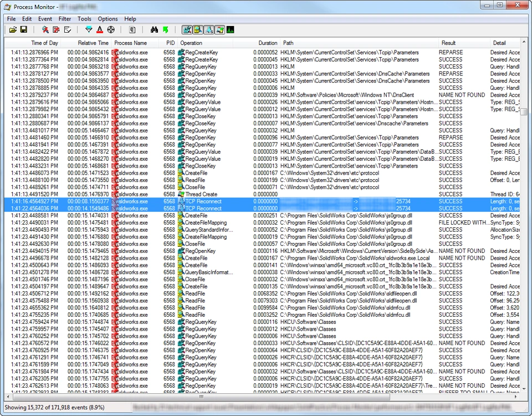Select the ReadFile row with duration 0.0068352
This screenshot has height=416, width=532.
(262, 293)
